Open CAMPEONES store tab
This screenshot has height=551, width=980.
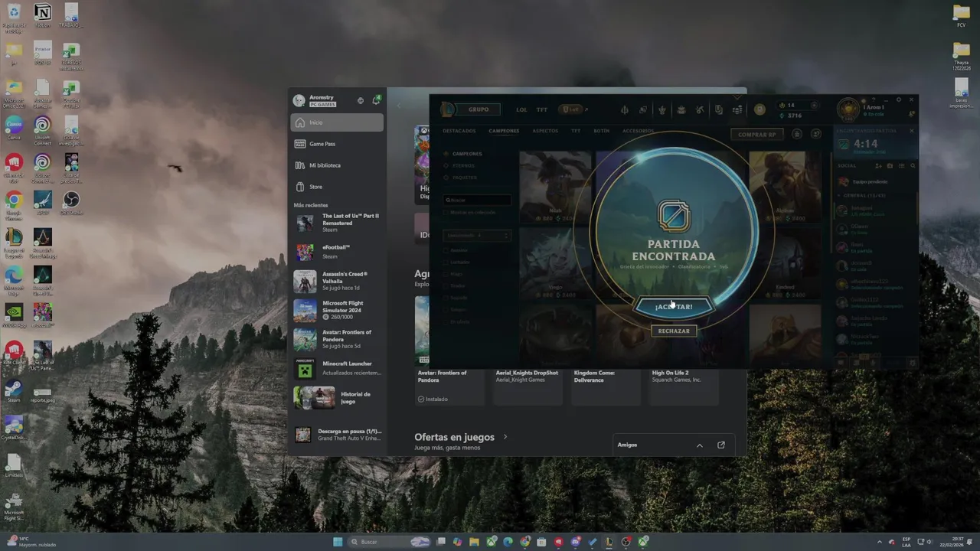pos(504,131)
